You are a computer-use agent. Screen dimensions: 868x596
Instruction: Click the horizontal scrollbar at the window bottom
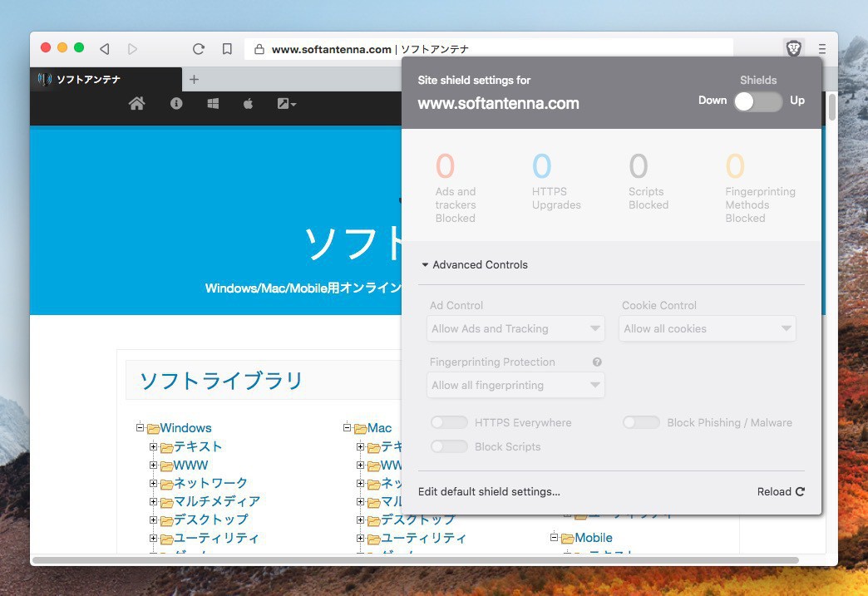tap(415, 560)
